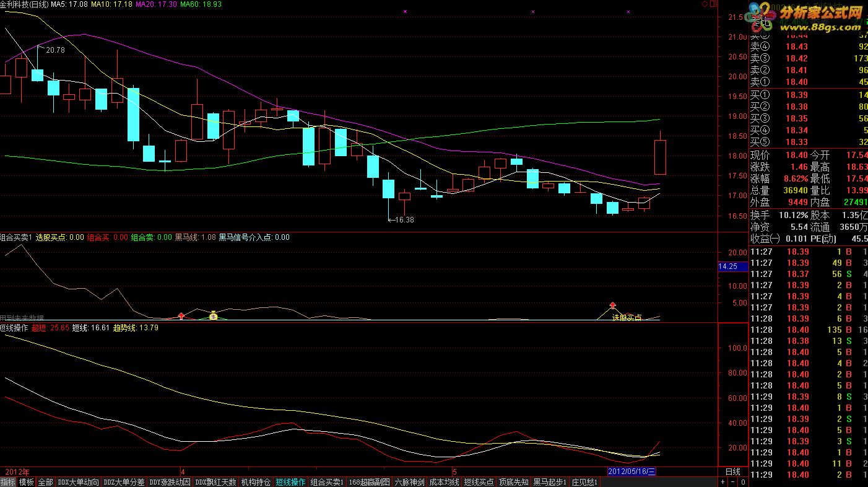Click the money bag $ signal marker
Image resolution: width=868 pixels, height=487 pixels.
(213, 315)
